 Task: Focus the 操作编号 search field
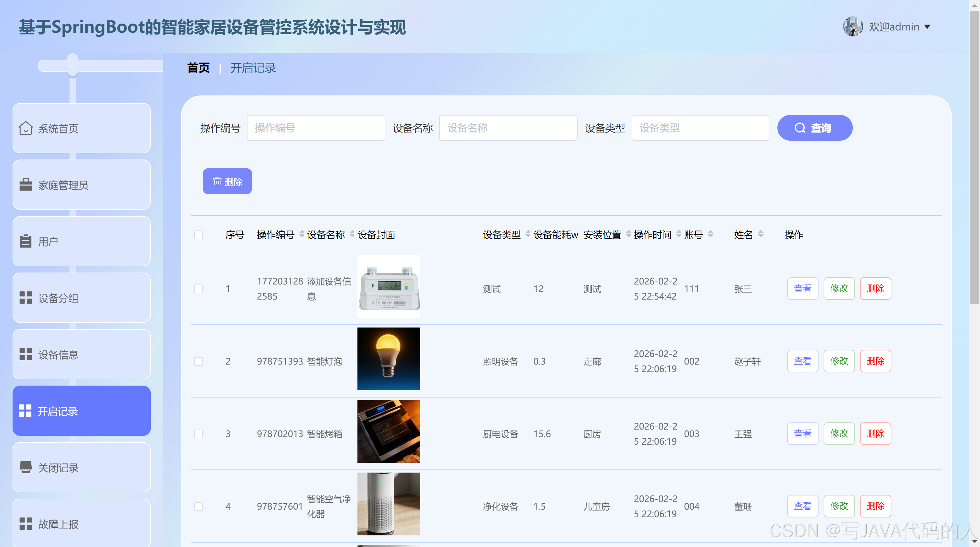click(316, 128)
